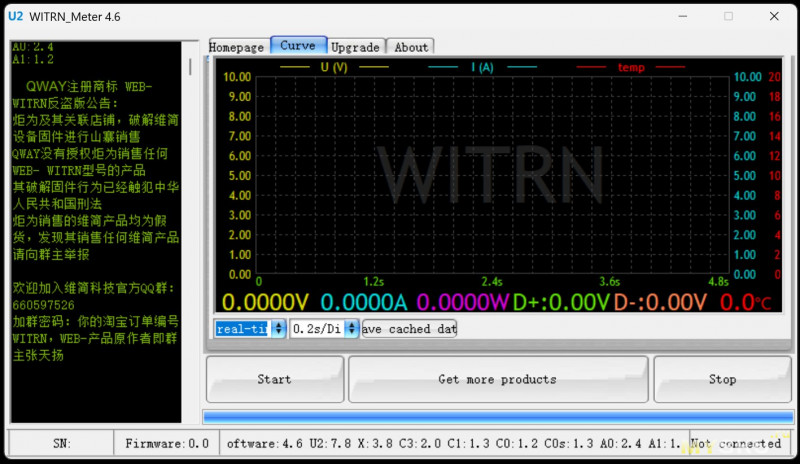
Task: Close the WITRN_Meter window
Action: 774,16
